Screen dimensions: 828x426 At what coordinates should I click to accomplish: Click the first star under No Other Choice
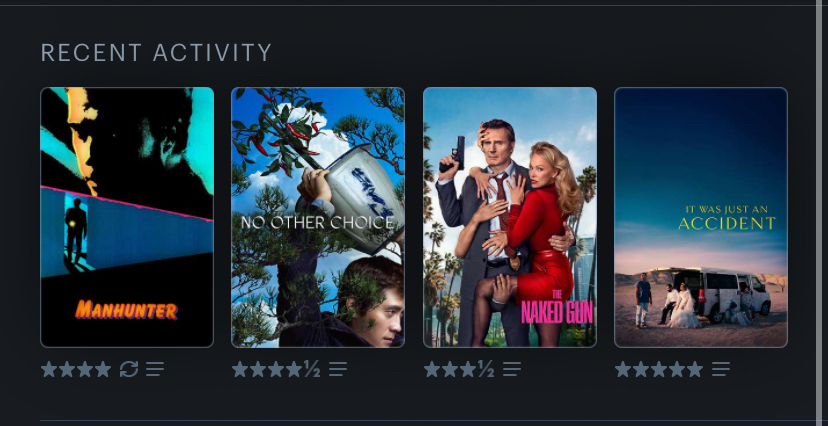(x=240, y=369)
